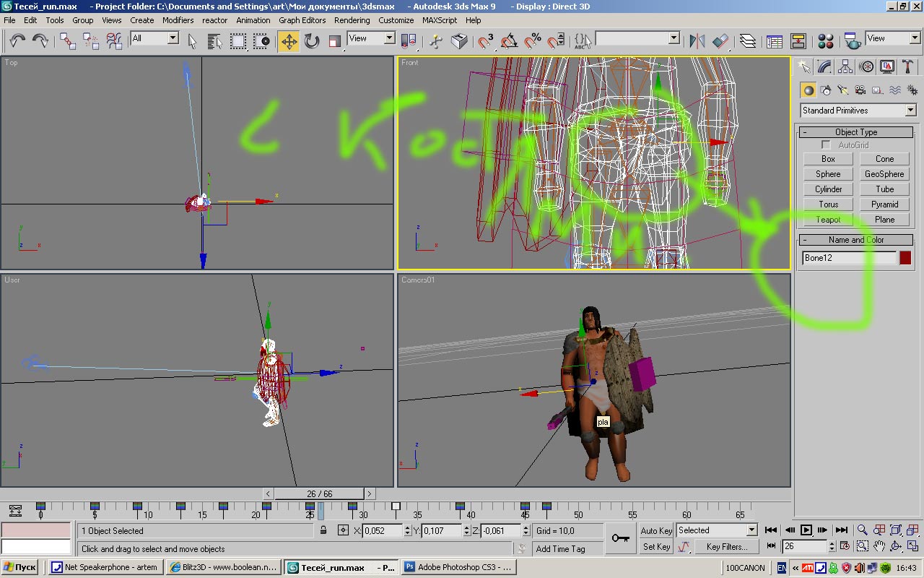Open the Utilities hammer panel
Viewport: 924px width, 578px height.
click(x=908, y=67)
